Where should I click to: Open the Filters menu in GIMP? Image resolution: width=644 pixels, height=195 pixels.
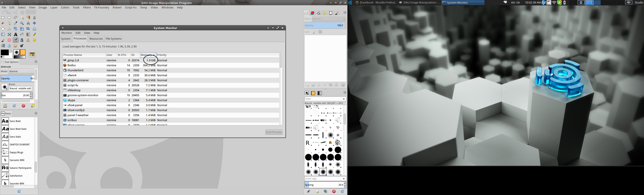tap(87, 8)
